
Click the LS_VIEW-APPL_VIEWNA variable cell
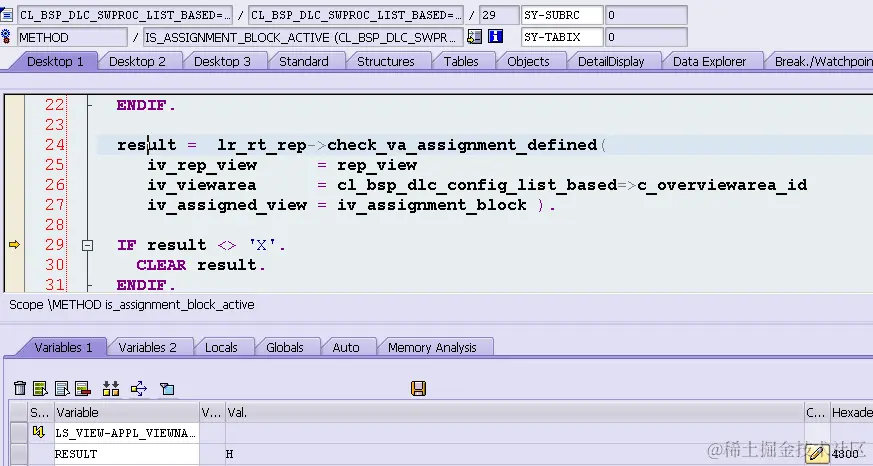pos(126,433)
